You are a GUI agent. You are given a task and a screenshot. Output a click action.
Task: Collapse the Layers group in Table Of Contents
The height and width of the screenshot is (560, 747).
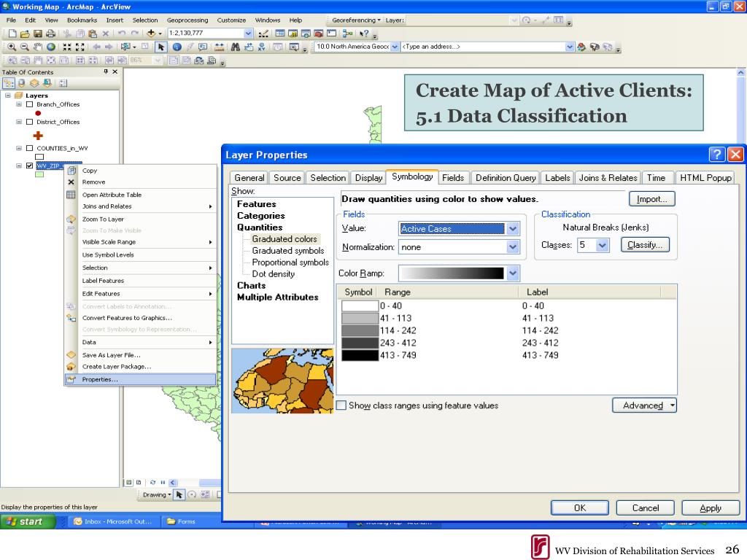7,96
